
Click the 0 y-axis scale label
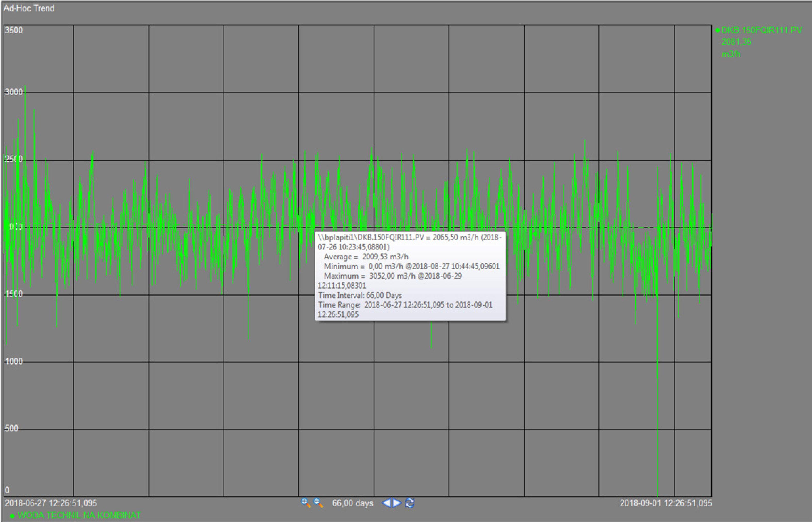(x=7, y=490)
